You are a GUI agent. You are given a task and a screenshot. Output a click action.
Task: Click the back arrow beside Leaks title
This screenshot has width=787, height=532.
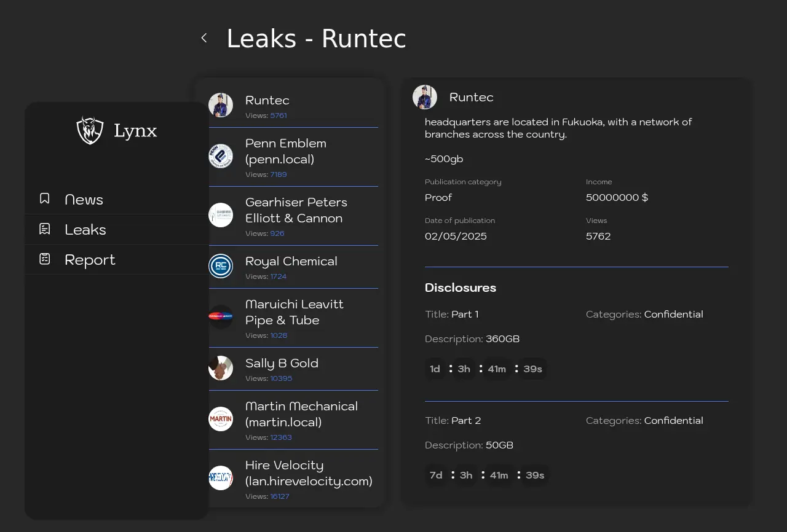point(204,38)
